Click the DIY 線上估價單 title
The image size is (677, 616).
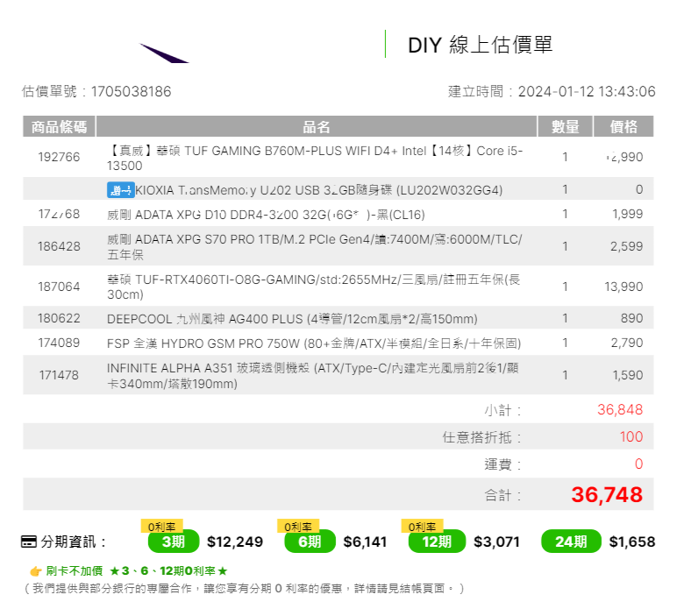(x=480, y=45)
